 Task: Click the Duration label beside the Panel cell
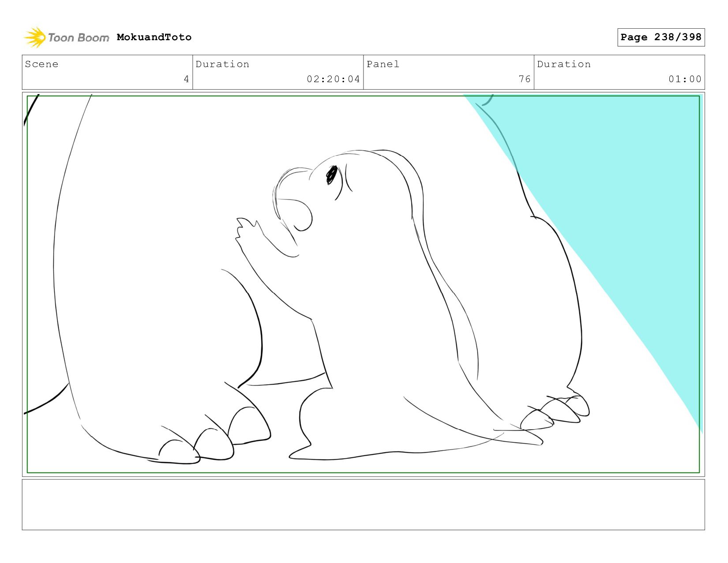coord(564,64)
